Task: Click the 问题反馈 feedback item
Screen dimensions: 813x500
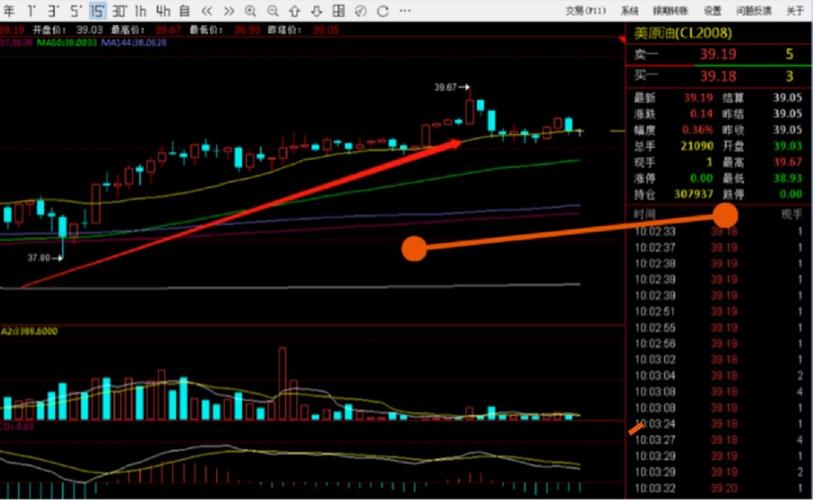Action: (x=754, y=11)
